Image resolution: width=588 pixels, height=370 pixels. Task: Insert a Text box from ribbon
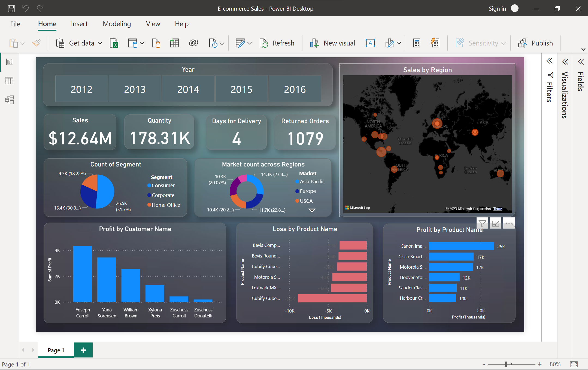point(370,43)
